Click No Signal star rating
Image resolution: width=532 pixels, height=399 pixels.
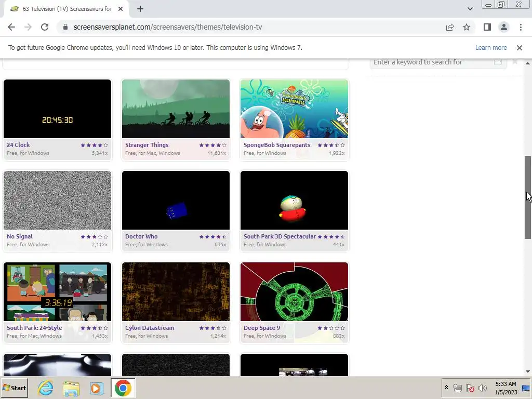pyautogui.click(x=95, y=236)
